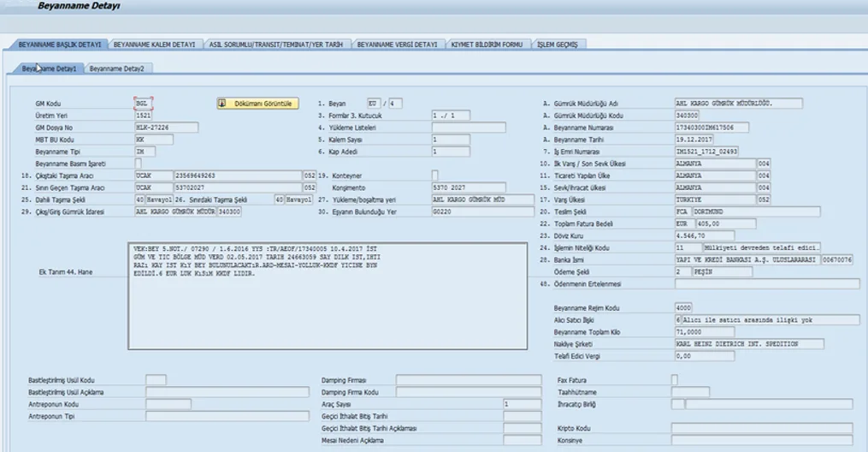The image size is (868, 452).
Task: Click the Geçici İthalat Bitiş Tarihi field
Action: pos(523,416)
